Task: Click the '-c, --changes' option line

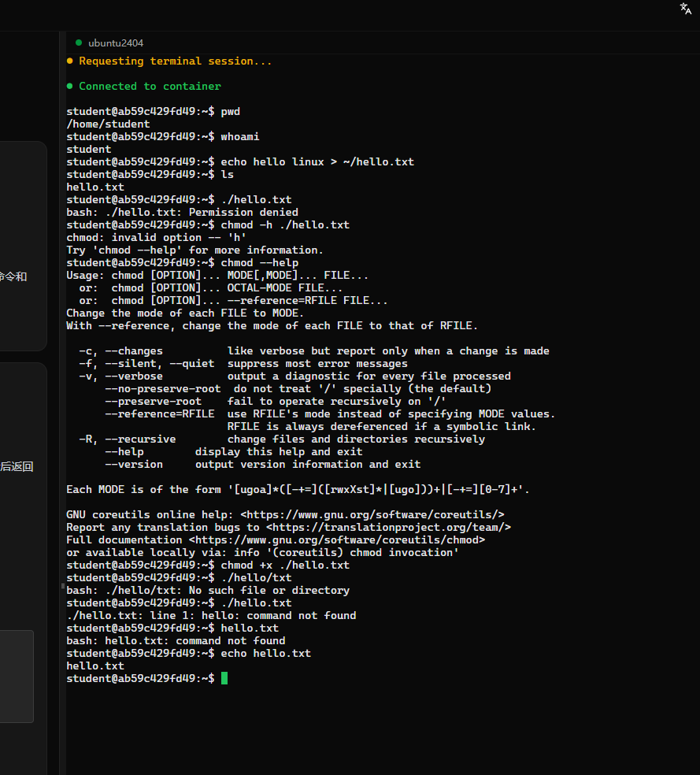Action: (x=314, y=351)
